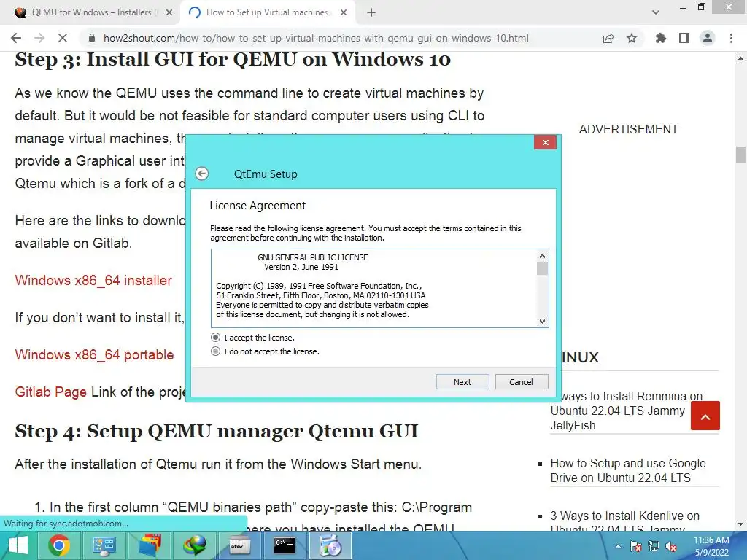The height and width of the screenshot is (560, 747).
Task: Switch to QEMU for Windows Installers tab
Action: tap(92, 12)
